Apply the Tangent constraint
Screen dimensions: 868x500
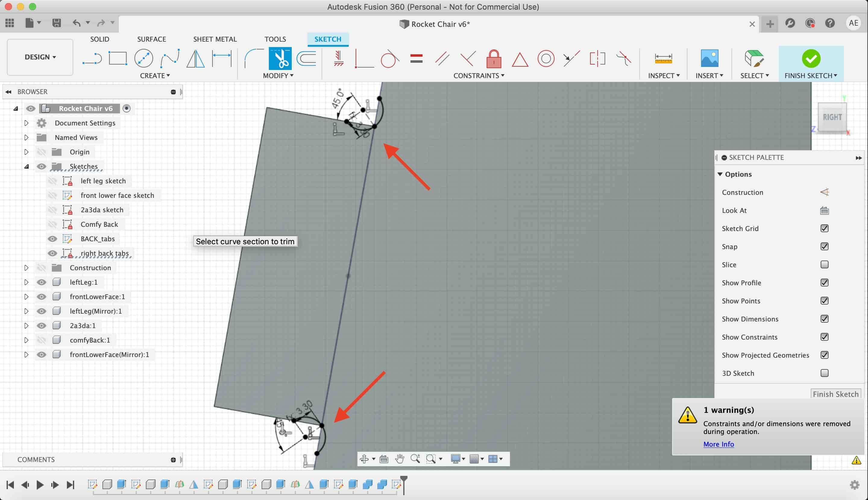coord(390,59)
